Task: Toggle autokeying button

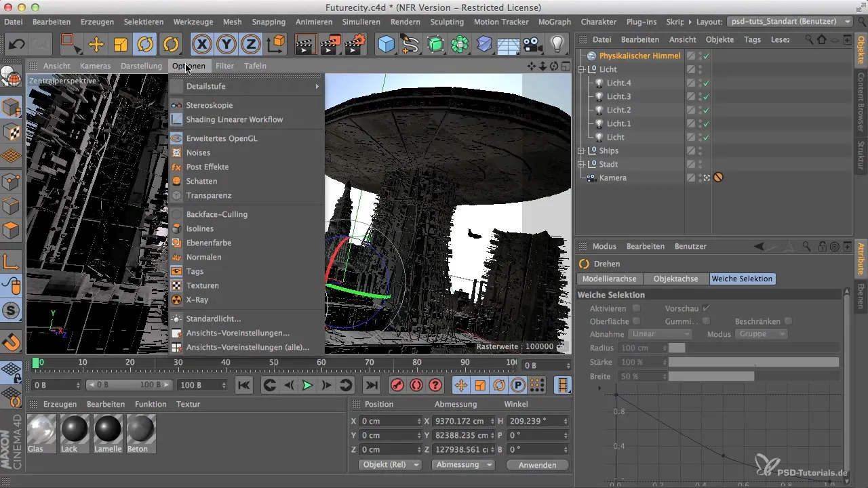Action: pos(416,385)
